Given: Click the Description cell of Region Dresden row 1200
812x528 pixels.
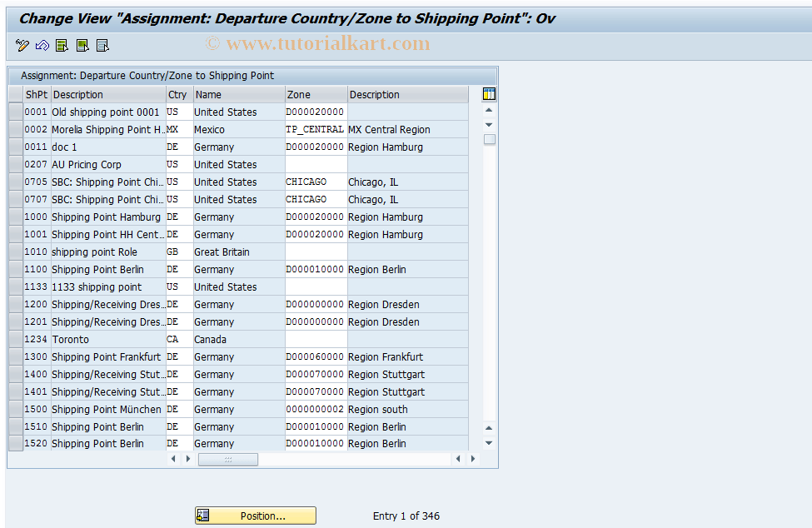Looking at the screenshot, I should coord(406,304).
